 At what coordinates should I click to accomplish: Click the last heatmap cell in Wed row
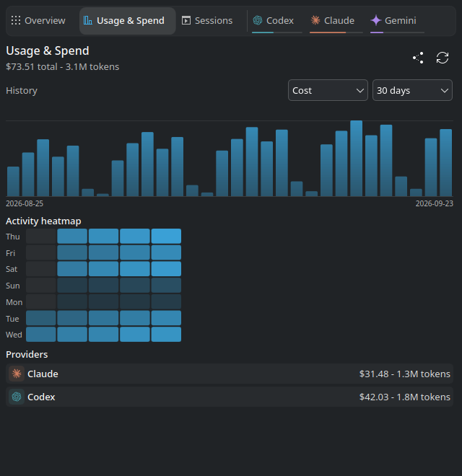pos(166,334)
